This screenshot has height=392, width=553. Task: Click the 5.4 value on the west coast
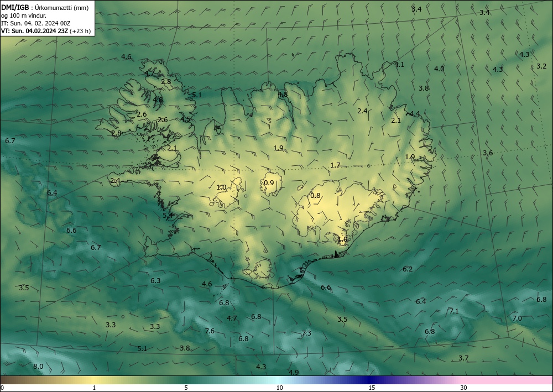tap(168, 215)
